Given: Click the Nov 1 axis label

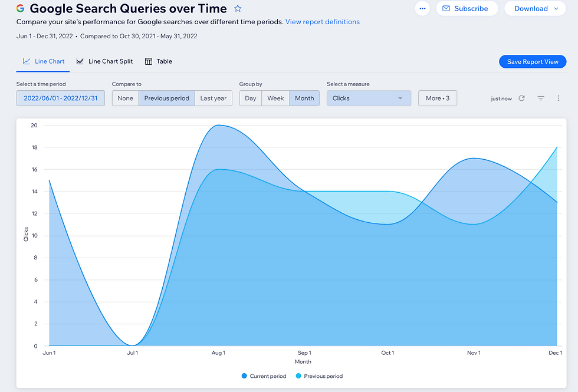Looking at the screenshot, I should (474, 353).
